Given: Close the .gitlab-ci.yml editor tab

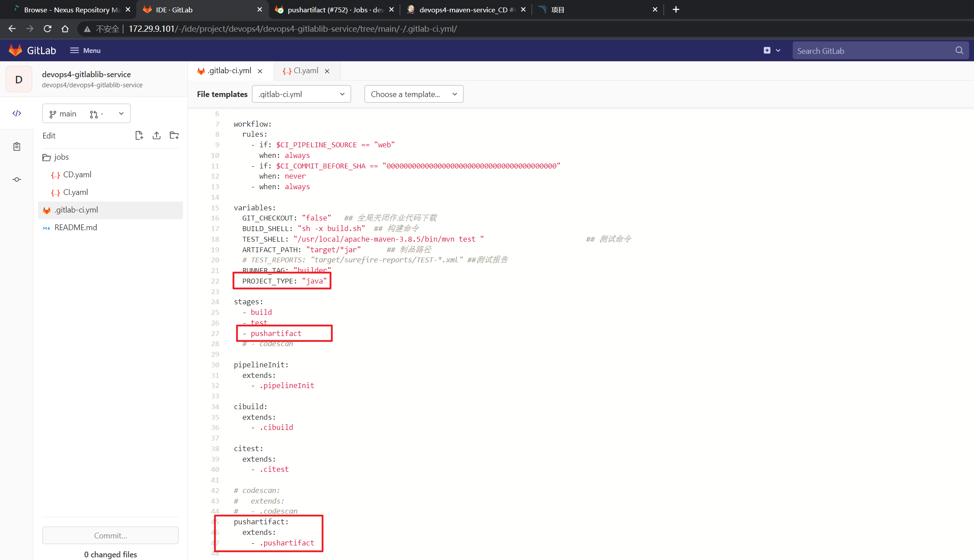Looking at the screenshot, I should 260,71.
